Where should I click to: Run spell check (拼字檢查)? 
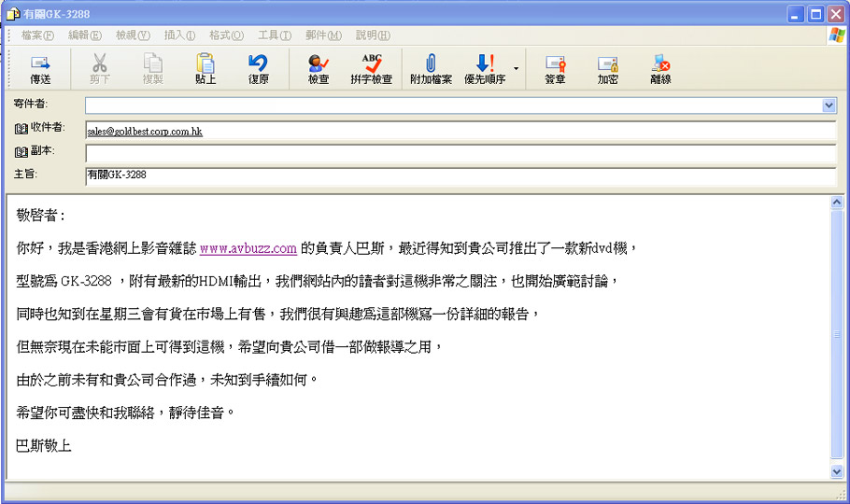click(371, 69)
